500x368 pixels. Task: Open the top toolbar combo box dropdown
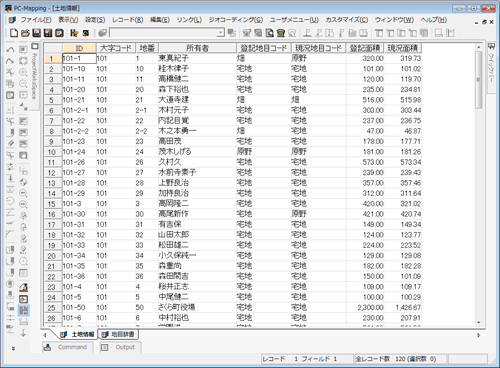tap(221, 33)
